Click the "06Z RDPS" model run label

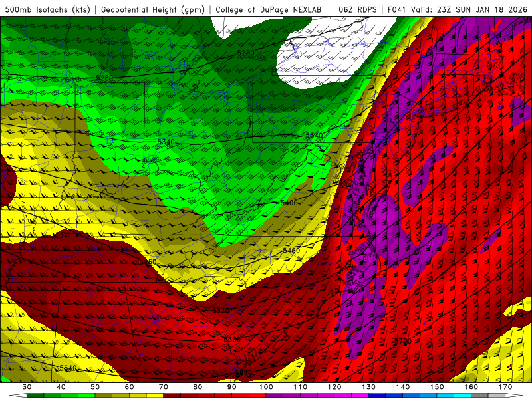click(358, 10)
